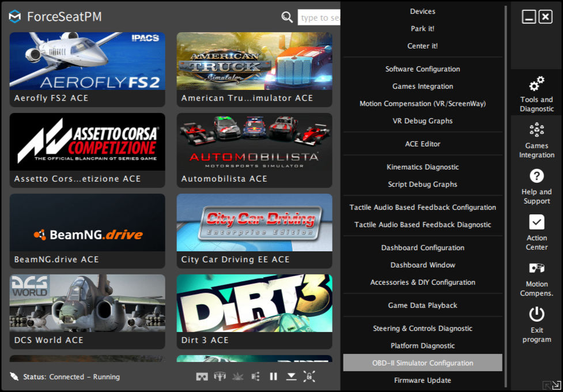Image resolution: width=563 pixels, height=392 pixels.
Task: Click the ForceSeatPM logo icon
Action: pos(15,17)
